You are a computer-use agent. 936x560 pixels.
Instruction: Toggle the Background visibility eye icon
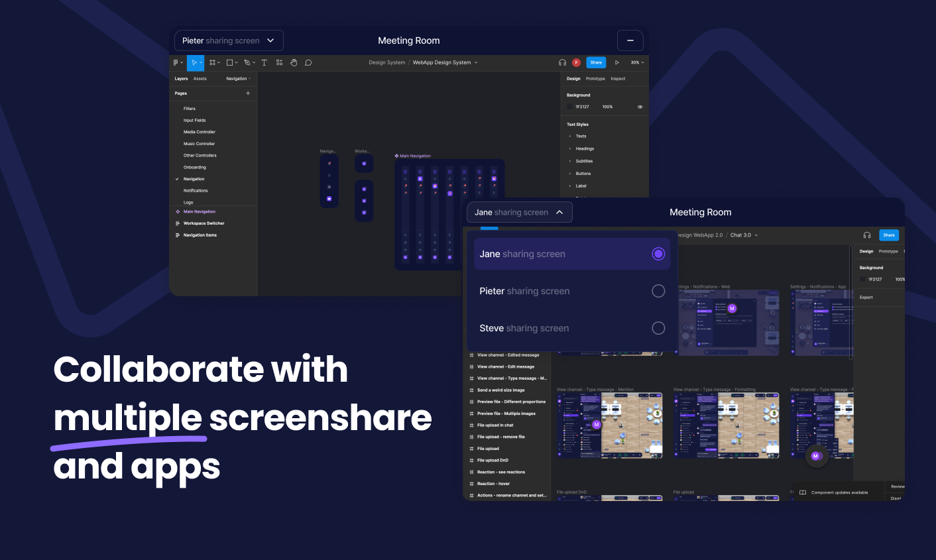coord(640,107)
